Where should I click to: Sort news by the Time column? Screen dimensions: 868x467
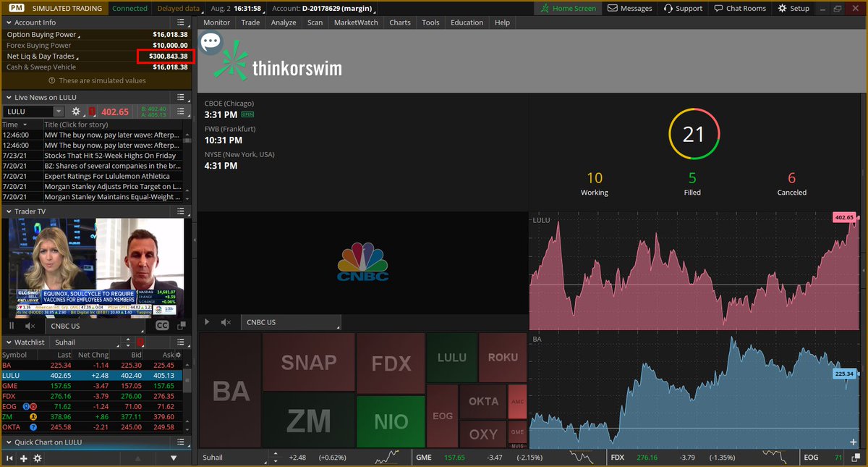[x=21, y=125]
